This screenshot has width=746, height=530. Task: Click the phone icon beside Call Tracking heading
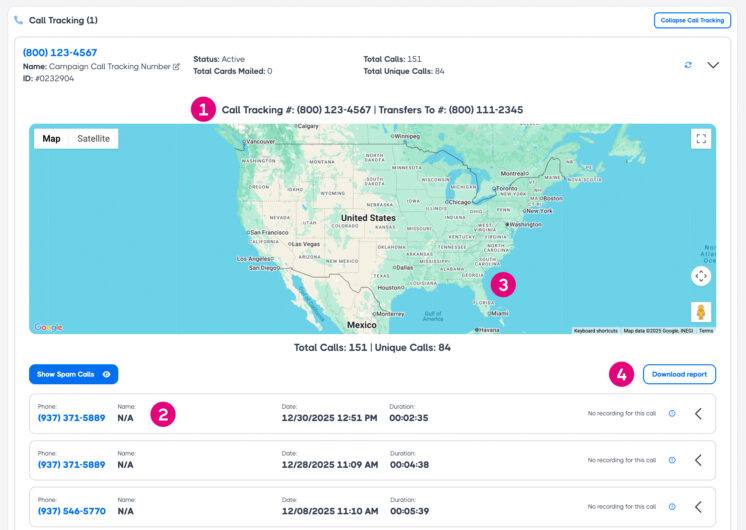pos(19,20)
